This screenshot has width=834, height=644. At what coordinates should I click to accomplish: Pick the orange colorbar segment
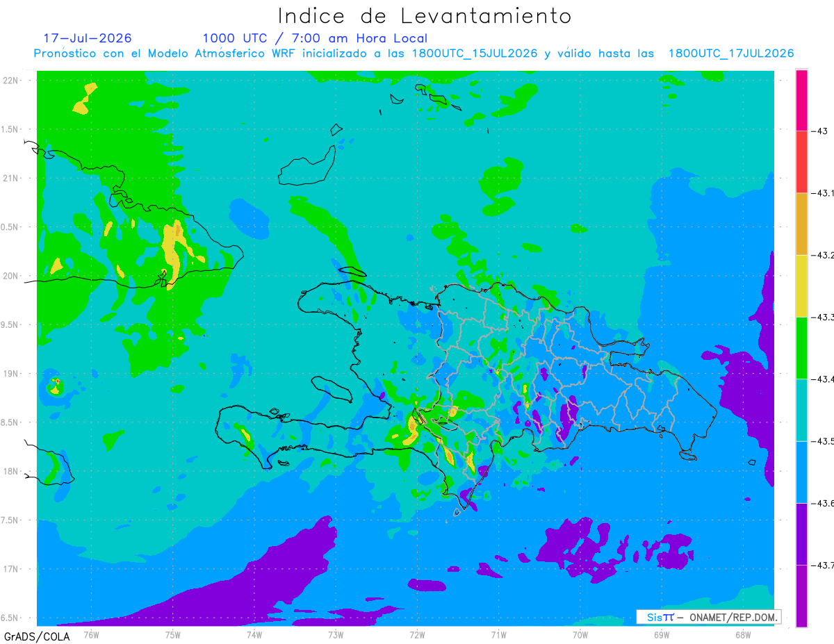click(x=801, y=224)
